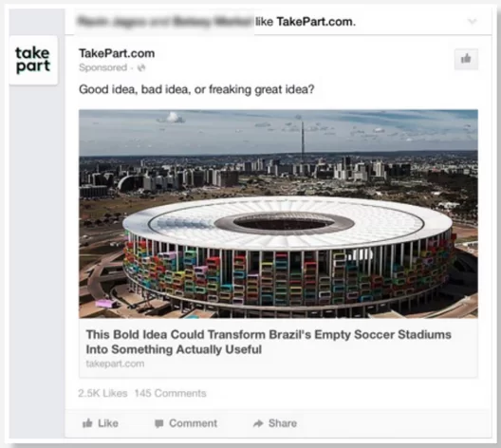Image resolution: width=501 pixels, height=448 pixels.
Task: Click the takepart.com domain link
Action: (115, 364)
